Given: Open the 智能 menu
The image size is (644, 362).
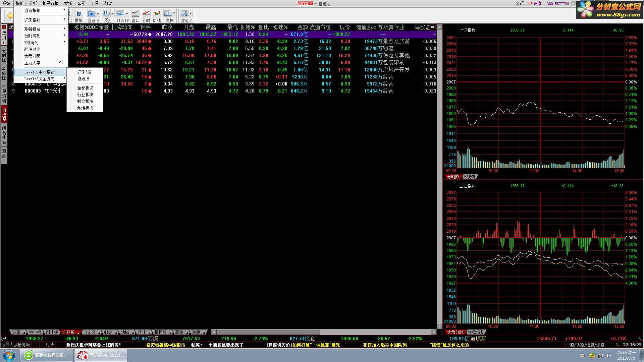Looking at the screenshot, I should pyautogui.click(x=81, y=3).
